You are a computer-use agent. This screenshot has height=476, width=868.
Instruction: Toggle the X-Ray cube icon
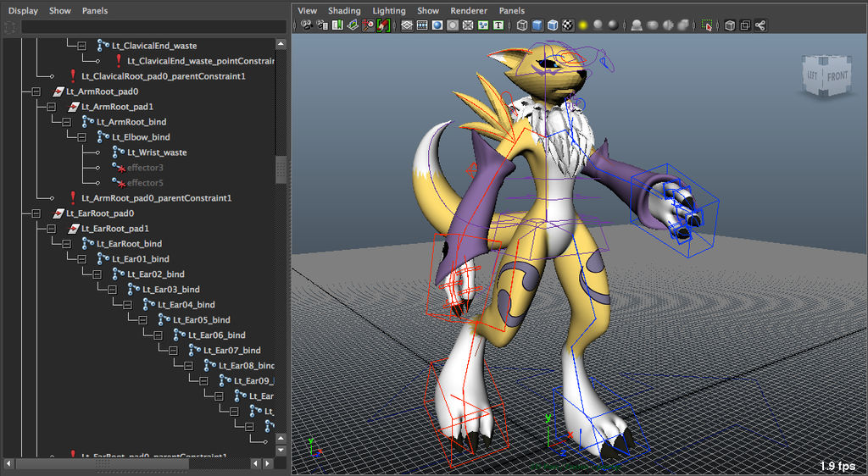click(730, 25)
